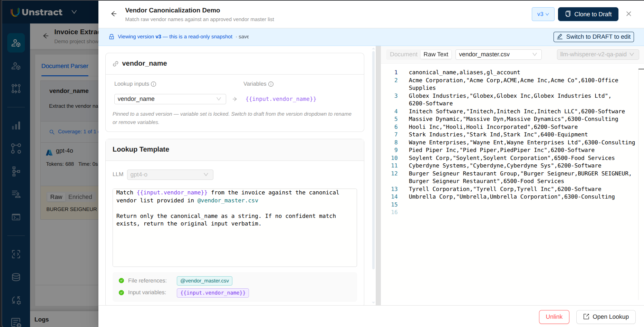Open the vendor_master.csv file dropdown

point(499,55)
